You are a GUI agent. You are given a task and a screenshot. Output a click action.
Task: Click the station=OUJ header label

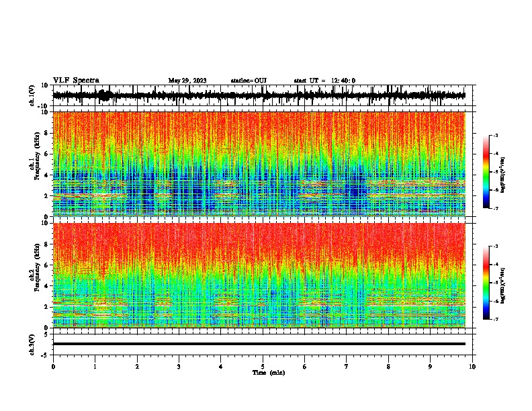249,81
